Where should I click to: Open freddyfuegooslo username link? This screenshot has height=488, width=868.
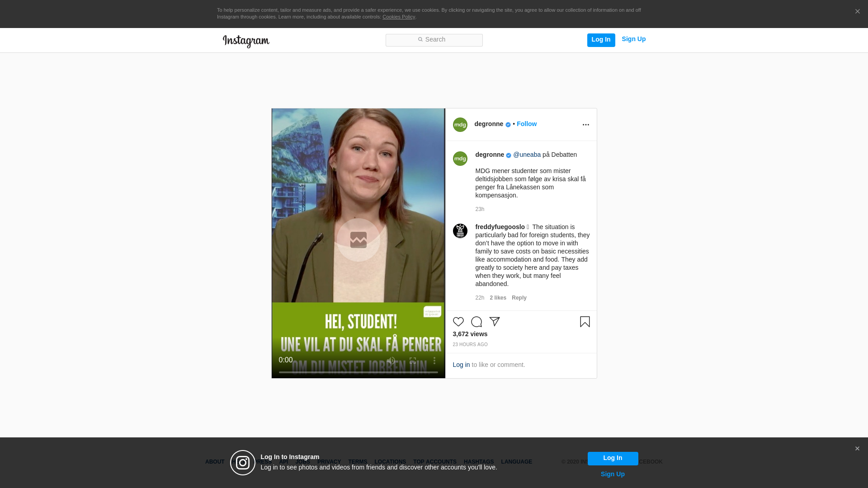click(500, 227)
